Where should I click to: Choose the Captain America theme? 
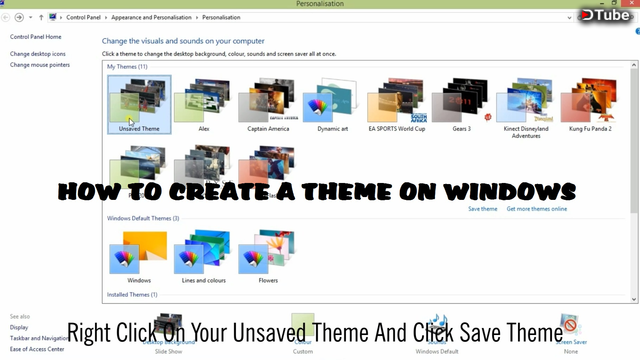tap(268, 104)
